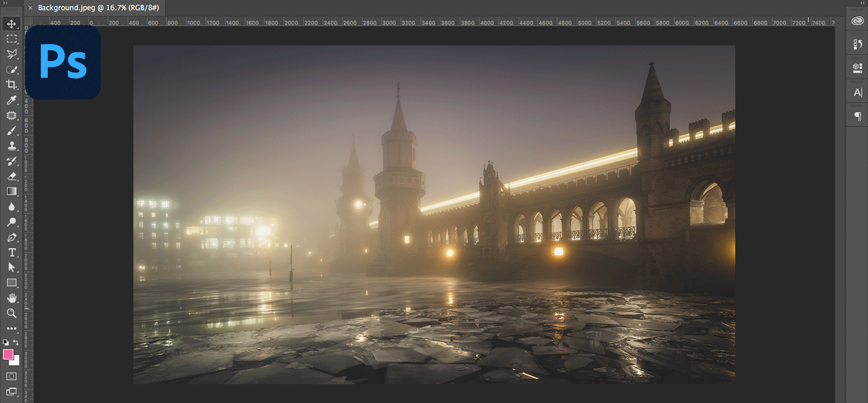Select the Quick Selection tool
This screenshot has height=403, width=868.
click(x=11, y=69)
